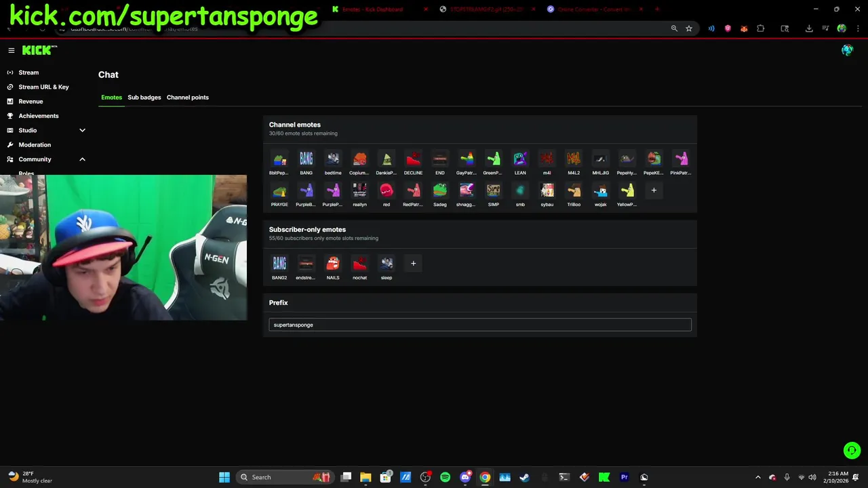This screenshot has height=488, width=868.
Task: Click the sybau emote
Action: point(547,190)
